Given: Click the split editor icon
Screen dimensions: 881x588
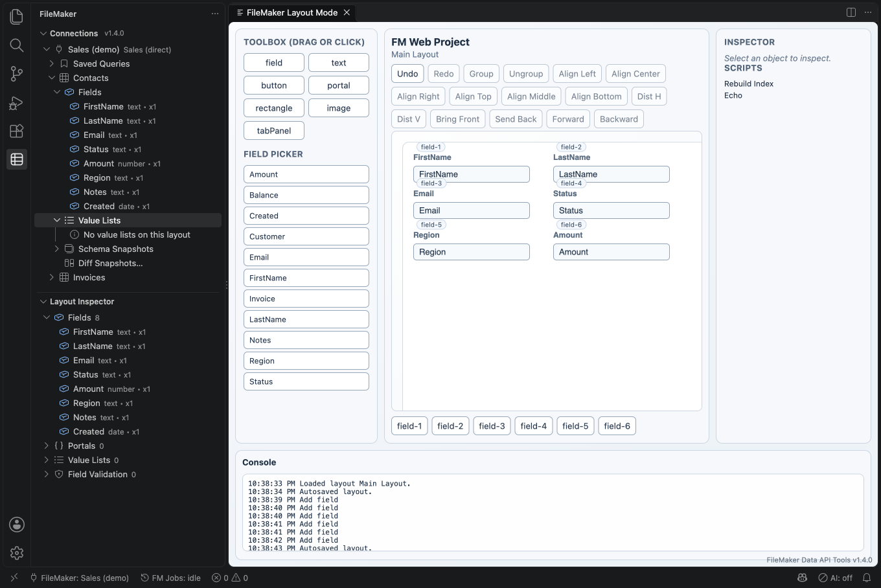Looking at the screenshot, I should click(851, 12).
